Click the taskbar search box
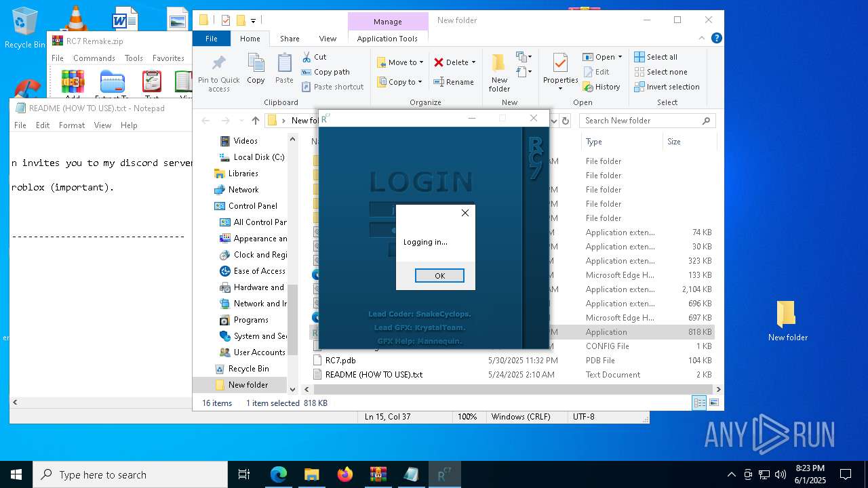Viewport: 868px width, 488px height. pos(130,474)
